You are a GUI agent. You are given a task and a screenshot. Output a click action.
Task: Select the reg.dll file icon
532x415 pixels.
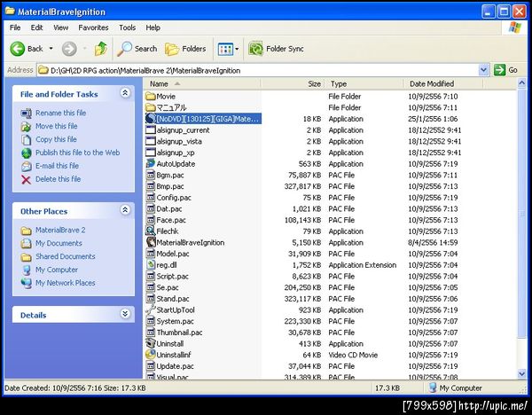click(151, 264)
